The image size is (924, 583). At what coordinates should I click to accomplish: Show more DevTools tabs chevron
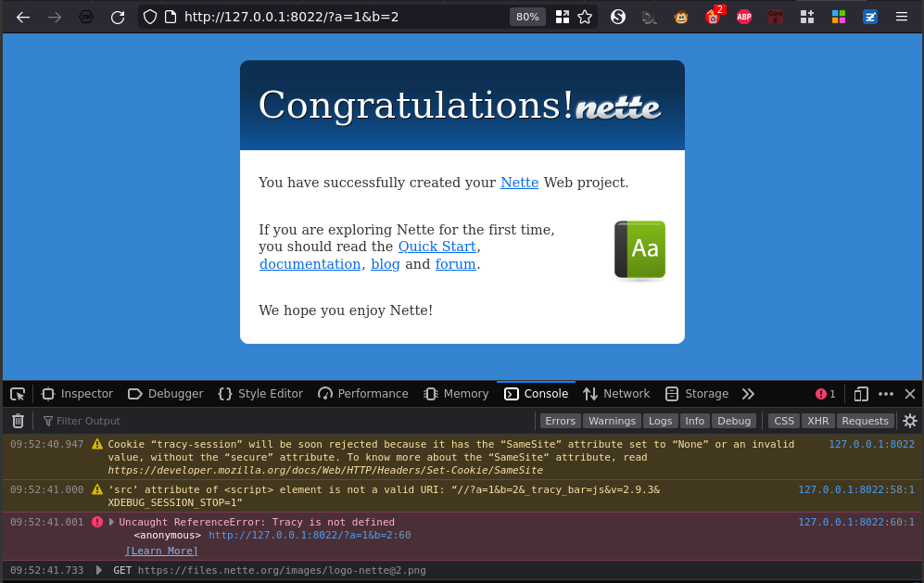pyautogui.click(x=749, y=394)
